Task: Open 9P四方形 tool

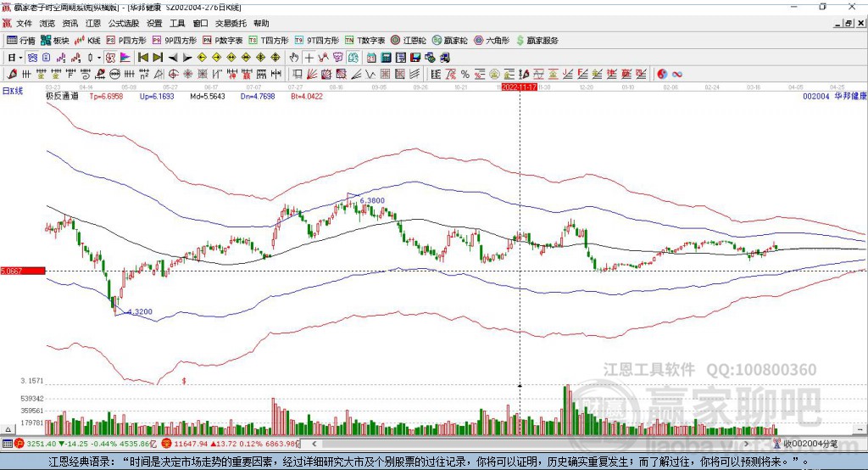Action: 175,41
